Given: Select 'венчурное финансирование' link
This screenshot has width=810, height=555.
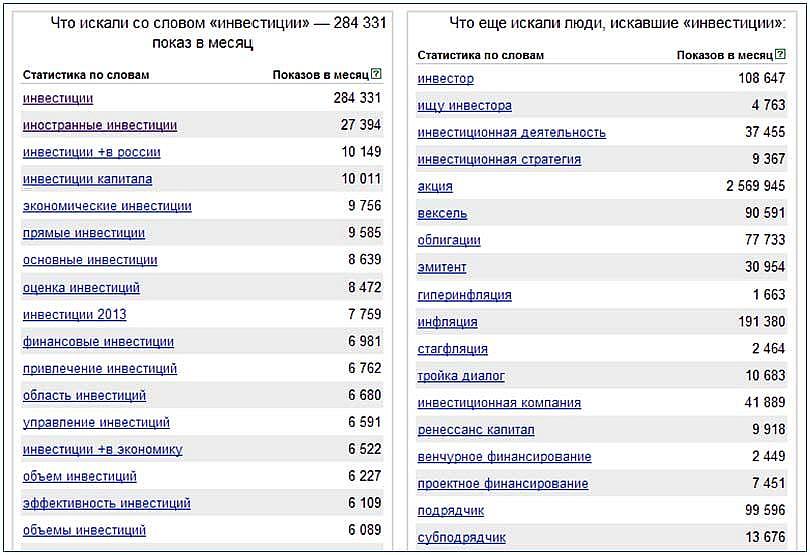Looking at the screenshot, I should coord(505,457).
